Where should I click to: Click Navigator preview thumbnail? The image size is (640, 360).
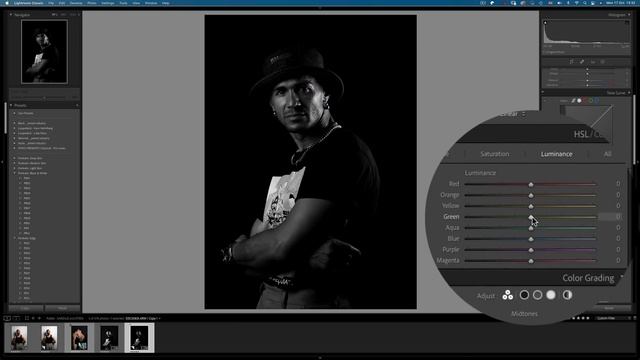[x=44, y=51]
